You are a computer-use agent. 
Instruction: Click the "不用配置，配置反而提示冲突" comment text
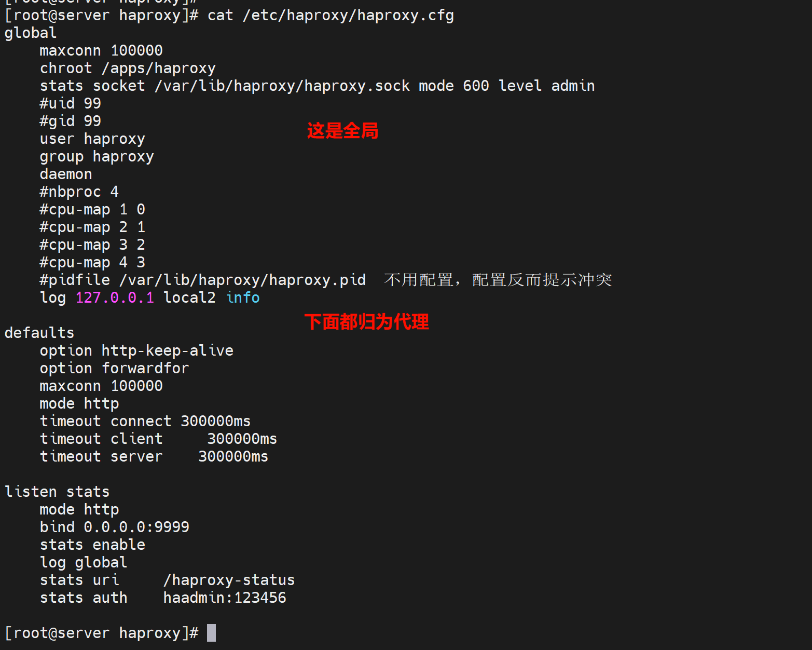coord(498,280)
